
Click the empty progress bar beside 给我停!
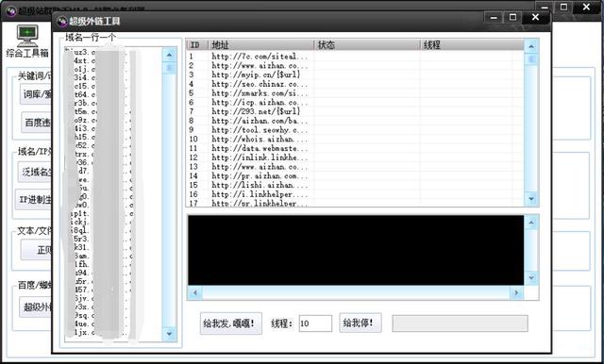[460, 323]
